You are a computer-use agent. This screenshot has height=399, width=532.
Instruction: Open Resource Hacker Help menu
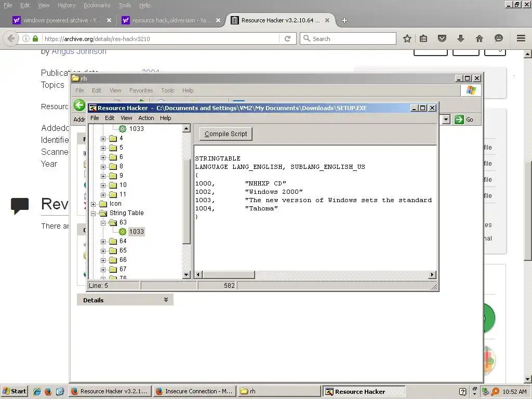point(166,118)
